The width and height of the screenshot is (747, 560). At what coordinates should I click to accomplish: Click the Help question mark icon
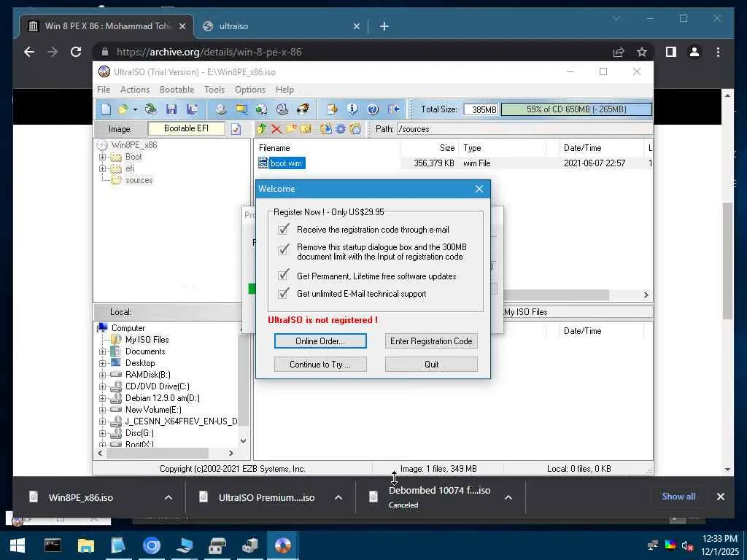click(373, 109)
